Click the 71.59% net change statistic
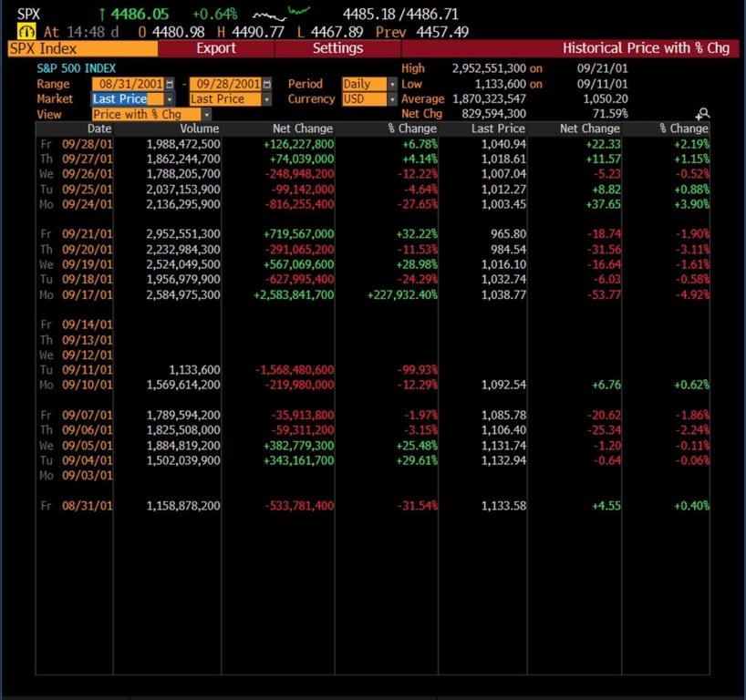The image size is (746, 700). [x=610, y=114]
